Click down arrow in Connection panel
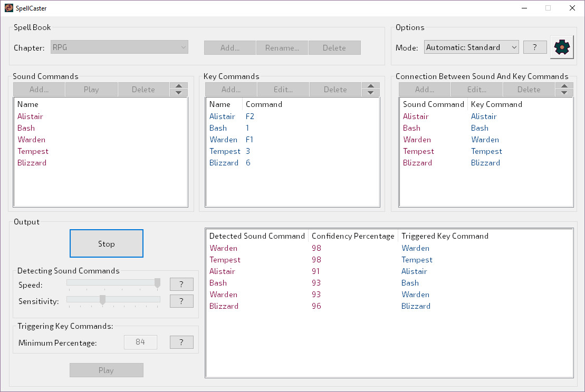585x392 pixels. point(564,93)
